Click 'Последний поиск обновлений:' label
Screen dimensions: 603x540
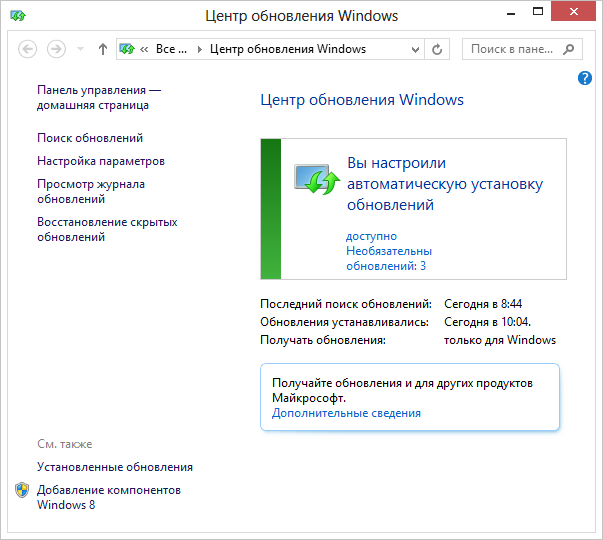pos(346,304)
